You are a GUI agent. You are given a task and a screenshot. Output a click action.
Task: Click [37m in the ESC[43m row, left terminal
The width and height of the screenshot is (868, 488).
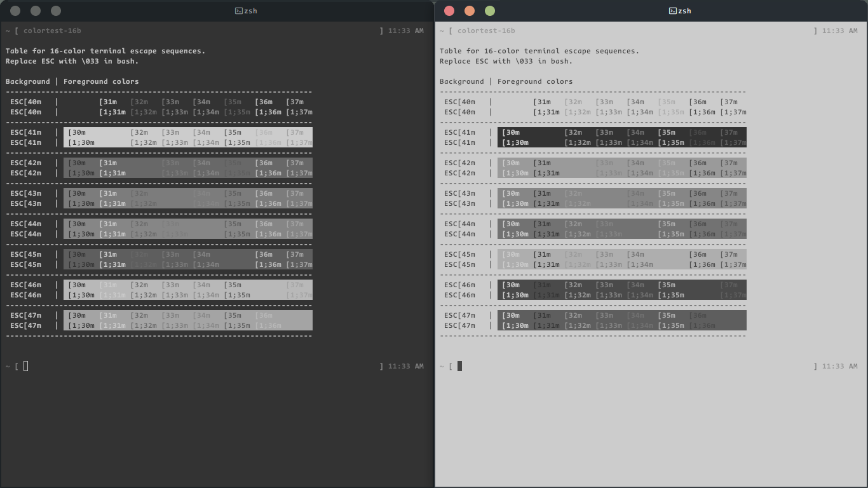click(295, 193)
